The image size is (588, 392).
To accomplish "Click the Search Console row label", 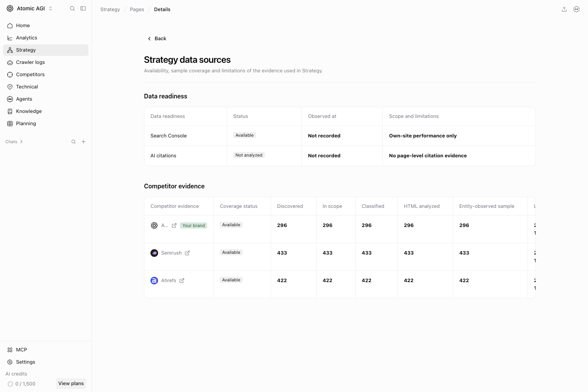I will [x=168, y=136].
